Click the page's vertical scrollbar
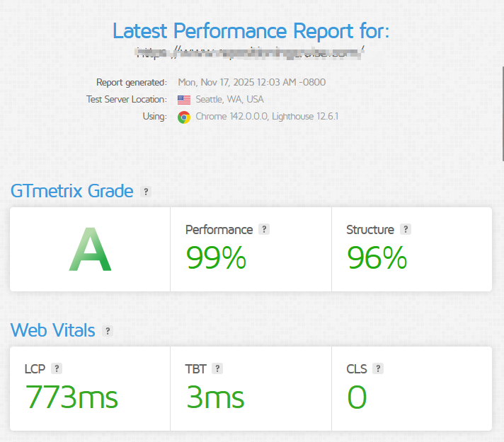Image resolution: width=504 pixels, height=442 pixels. (501, 113)
